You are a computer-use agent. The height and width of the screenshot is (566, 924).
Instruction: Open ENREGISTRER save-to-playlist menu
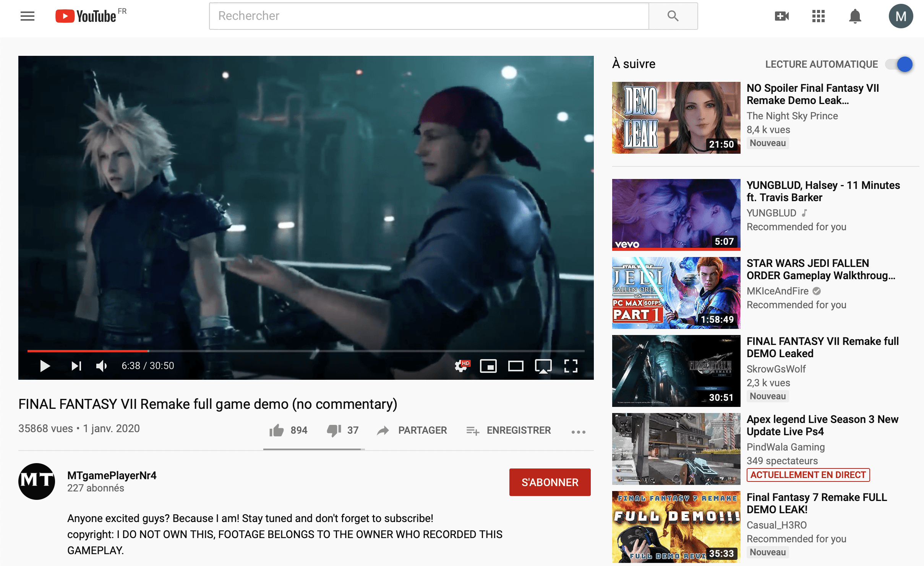click(508, 430)
